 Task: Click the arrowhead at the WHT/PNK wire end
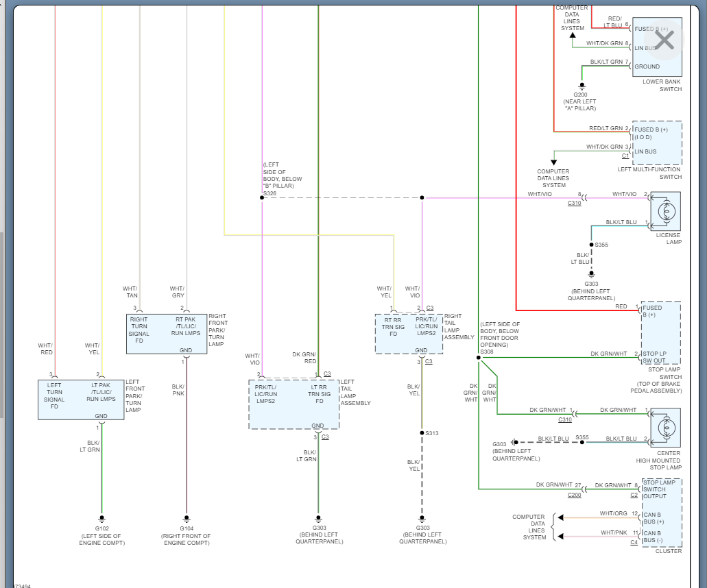tap(560, 536)
